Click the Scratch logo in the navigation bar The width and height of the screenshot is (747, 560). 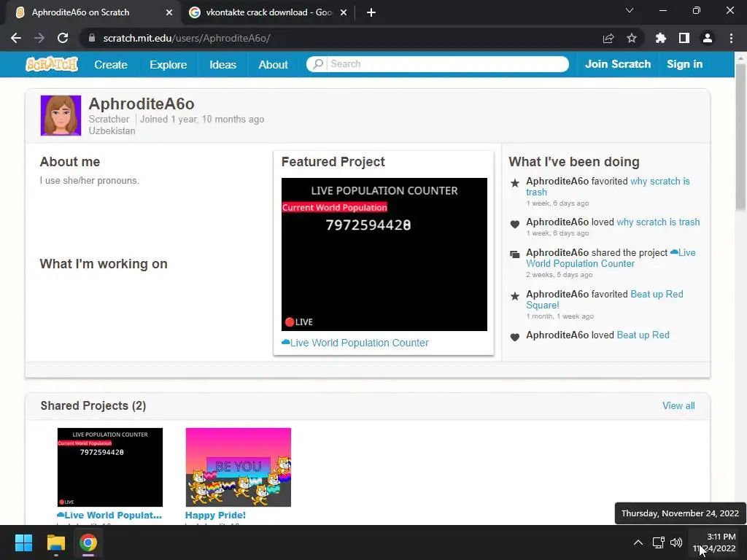click(x=52, y=64)
